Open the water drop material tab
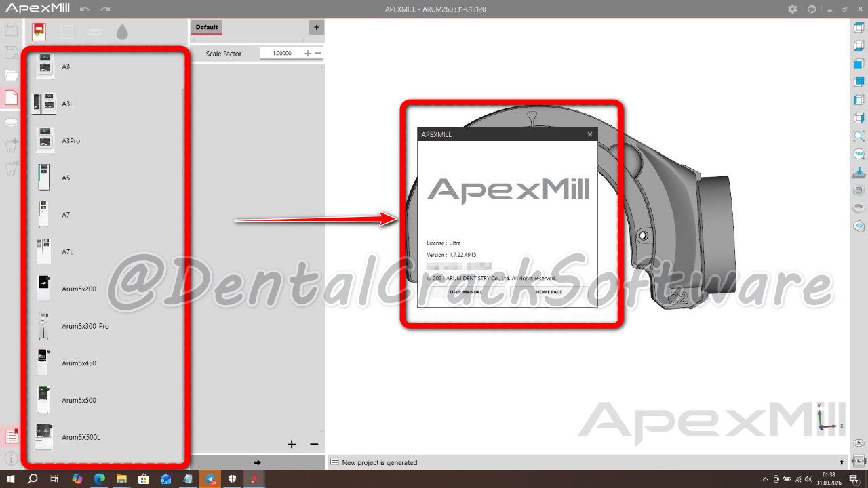This screenshot has width=868, height=488. 122,32
